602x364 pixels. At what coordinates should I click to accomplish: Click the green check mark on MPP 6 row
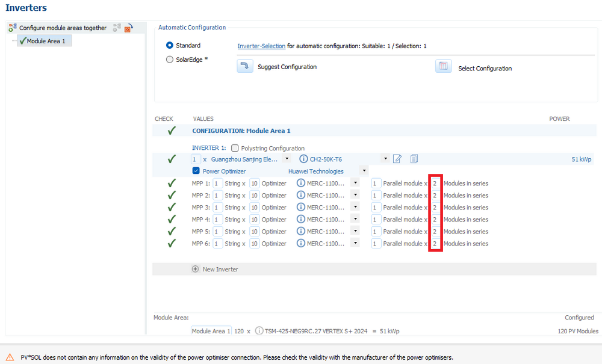tap(172, 243)
